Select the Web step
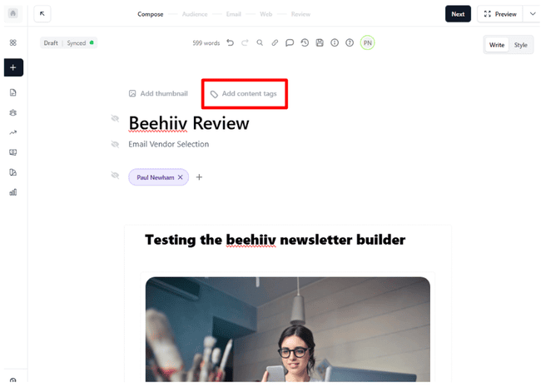This screenshot has height=392, width=541. (x=266, y=14)
